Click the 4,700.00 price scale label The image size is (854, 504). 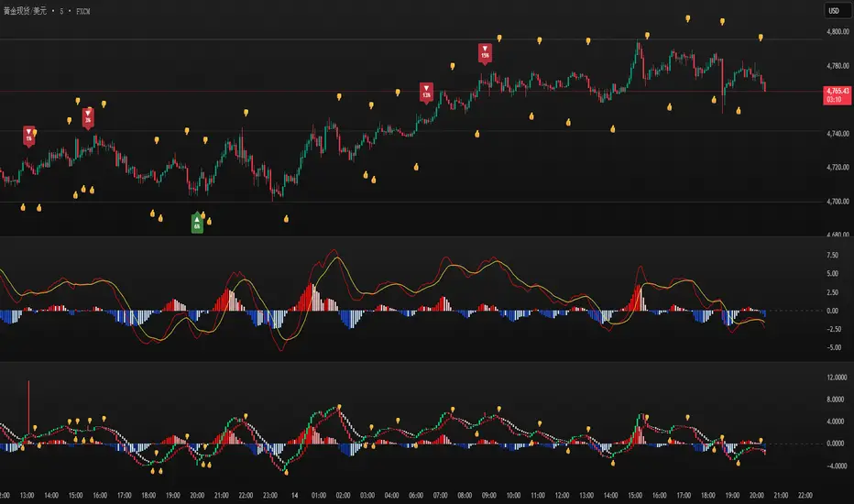[x=838, y=201]
